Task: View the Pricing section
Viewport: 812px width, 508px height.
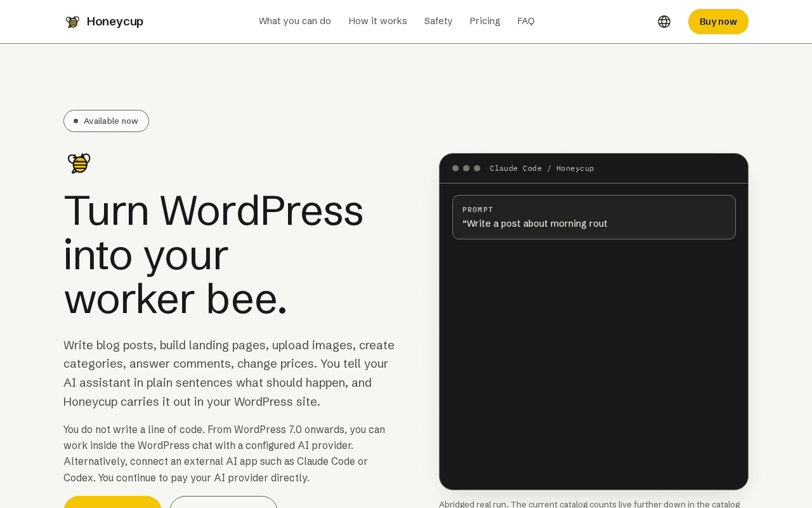Action: click(485, 21)
